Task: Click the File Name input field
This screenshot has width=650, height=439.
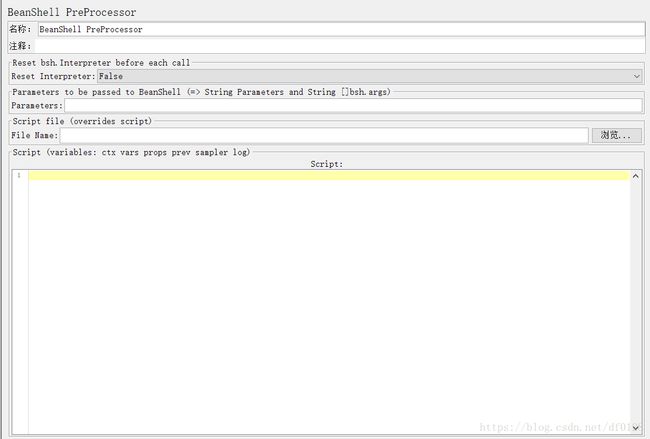Action: click(324, 135)
